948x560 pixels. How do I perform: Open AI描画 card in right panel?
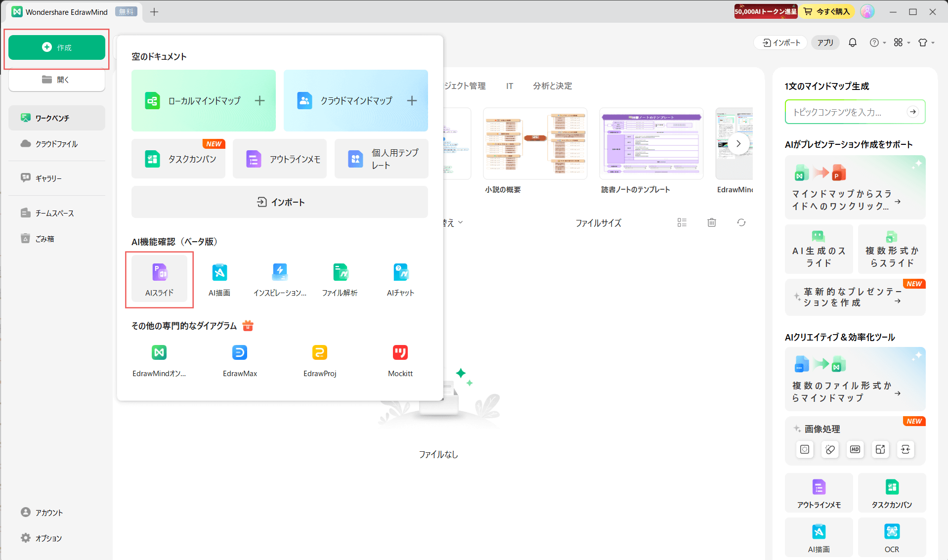coord(819,537)
